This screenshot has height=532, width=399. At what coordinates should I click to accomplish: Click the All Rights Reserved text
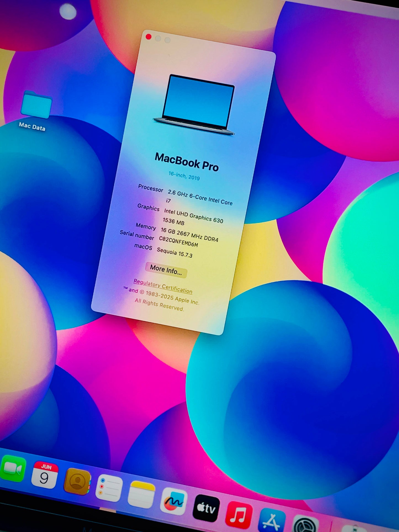(159, 305)
